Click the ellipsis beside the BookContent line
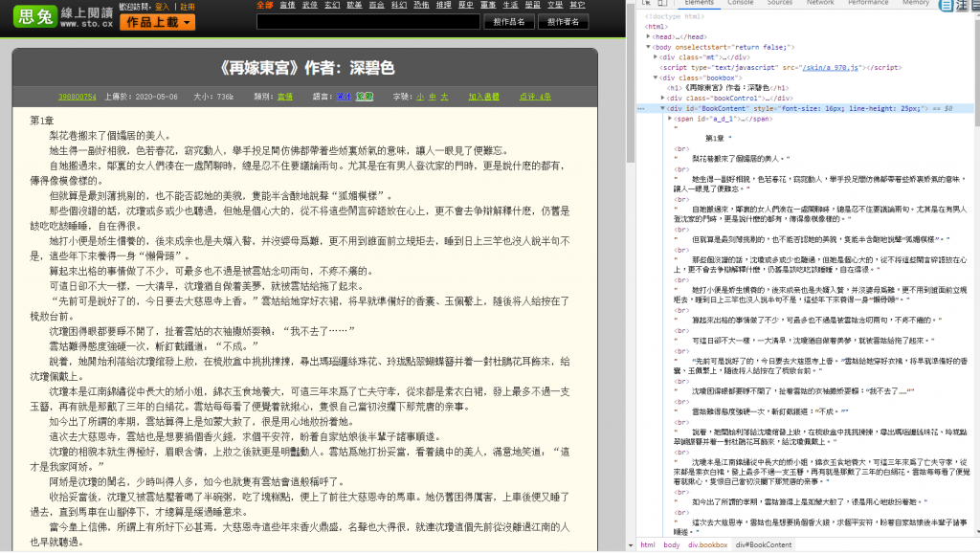The height and width of the screenshot is (554, 980). coord(640,109)
